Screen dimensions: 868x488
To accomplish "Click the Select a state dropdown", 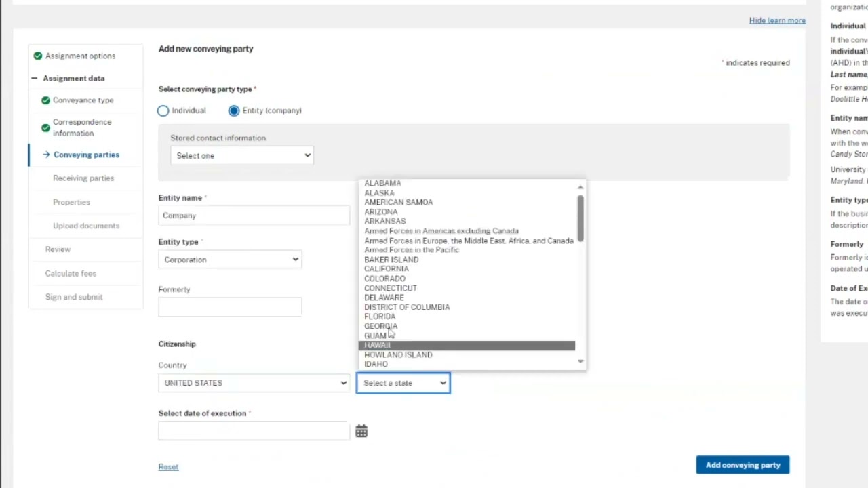I will tap(403, 383).
